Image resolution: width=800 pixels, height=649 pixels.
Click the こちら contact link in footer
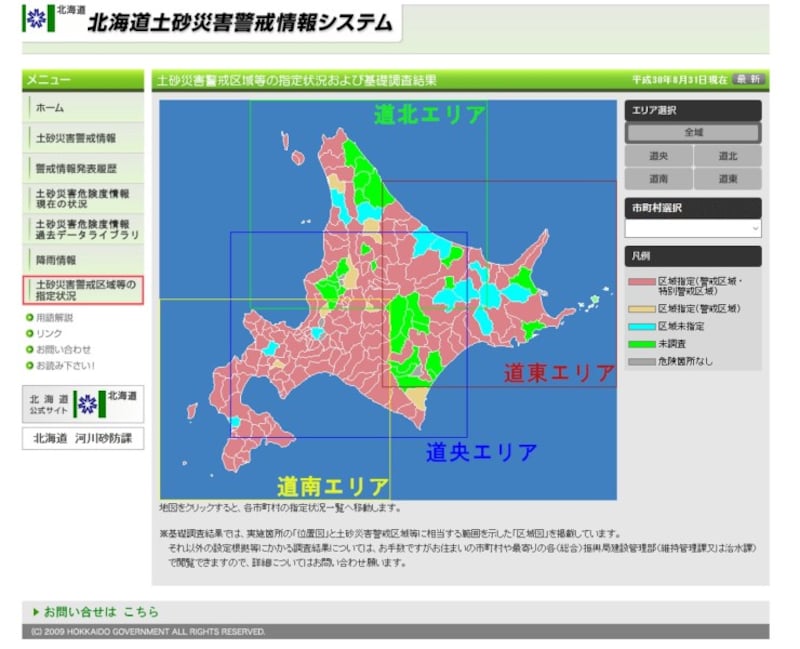[141, 611]
